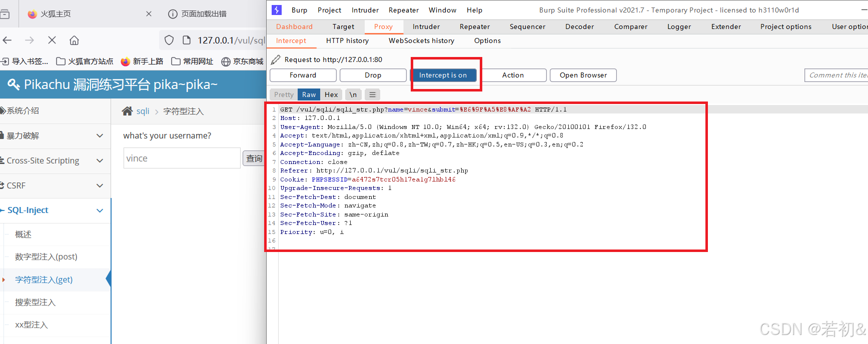Go back with Firefox back arrow
Image resolution: width=868 pixels, height=344 pixels.
coord(8,40)
